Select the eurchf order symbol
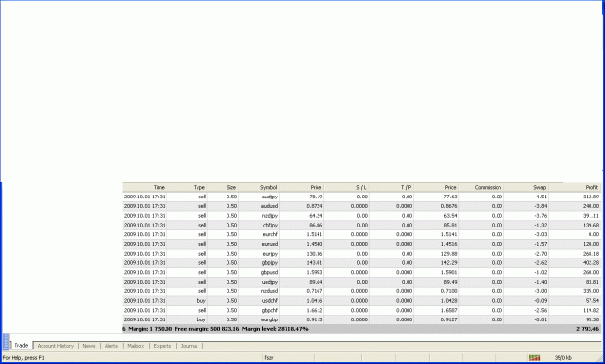Viewport: 605px width, 364px height. pos(270,234)
